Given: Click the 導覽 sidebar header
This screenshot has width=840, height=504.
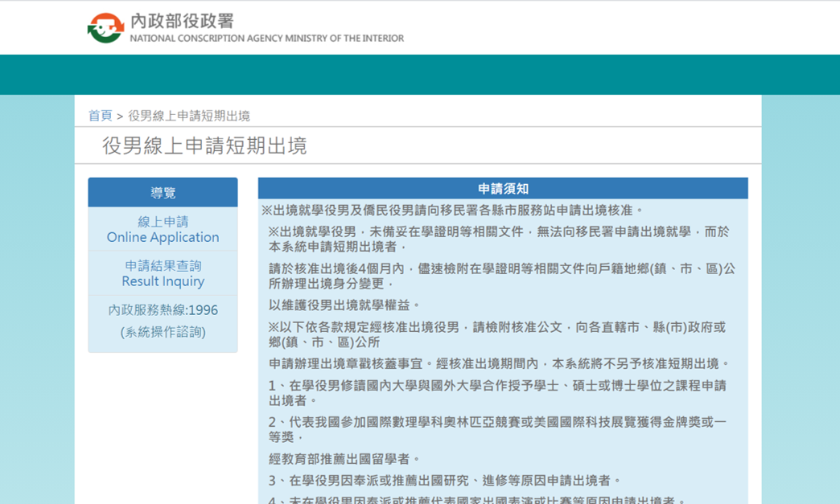Looking at the screenshot, I should (163, 193).
